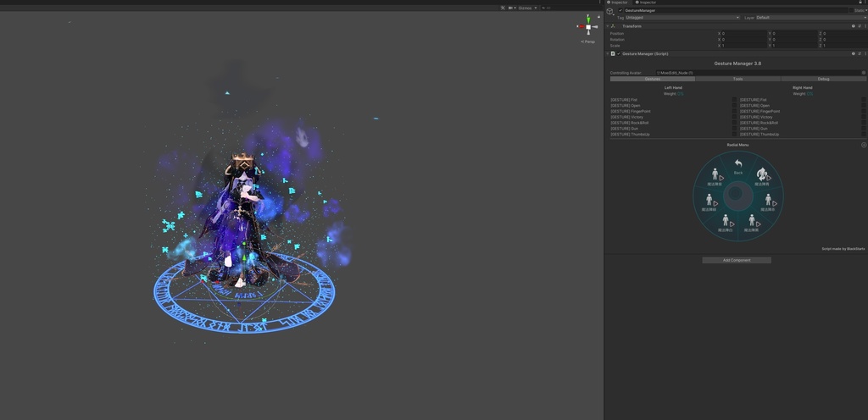The width and height of the screenshot is (868, 420).
Task: Click the circular icon beside Radial Menu header
Action: point(864,145)
